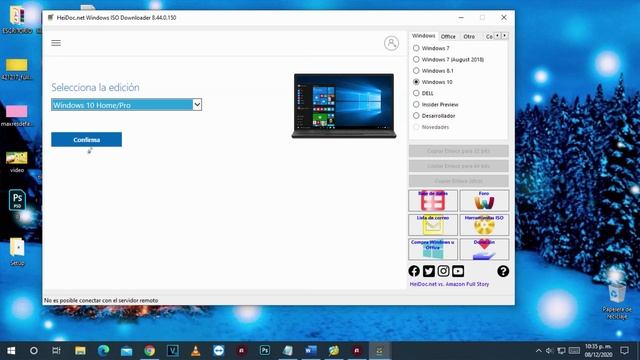Launch Google Chrome from the taskbar
Image resolution: width=640 pixels, height=360 pixels.
click(149, 351)
